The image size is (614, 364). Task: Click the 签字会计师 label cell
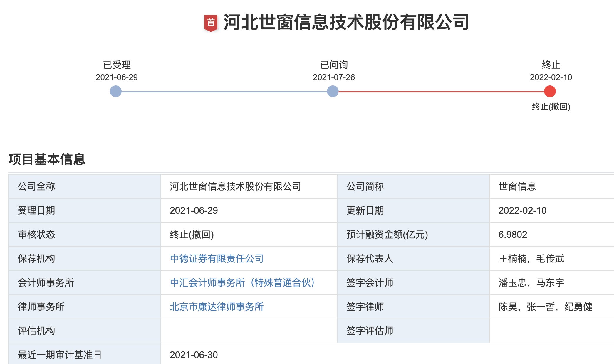(413, 283)
